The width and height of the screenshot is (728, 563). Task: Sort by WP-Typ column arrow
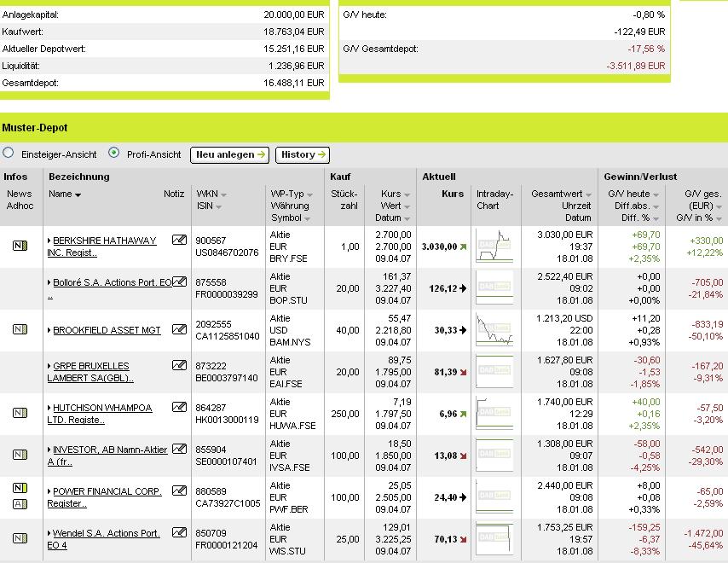tap(309, 195)
